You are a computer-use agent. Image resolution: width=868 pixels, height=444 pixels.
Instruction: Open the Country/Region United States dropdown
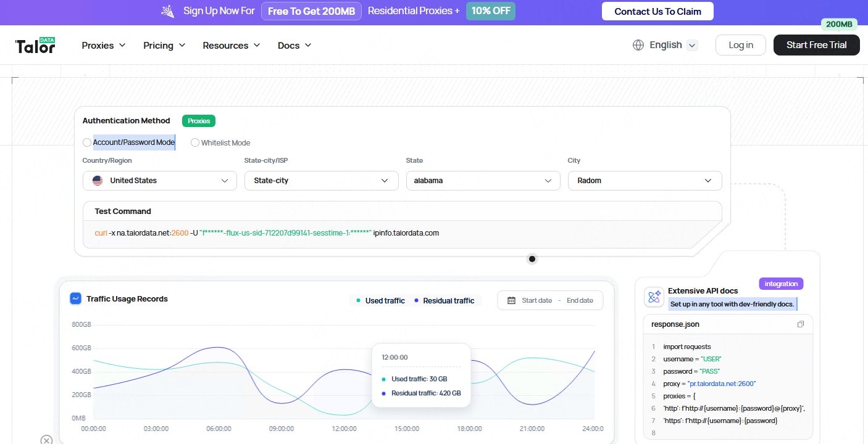160,181
